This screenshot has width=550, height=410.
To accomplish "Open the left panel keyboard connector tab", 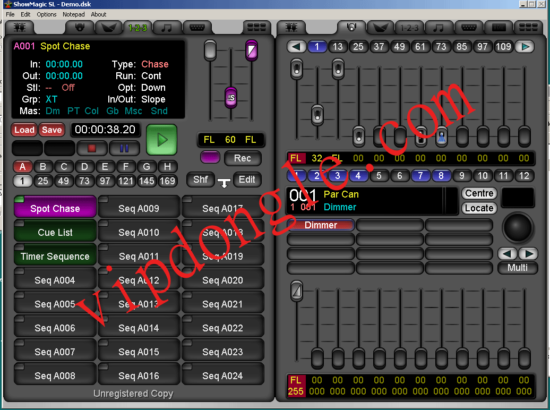I will [x=197, y=27].
